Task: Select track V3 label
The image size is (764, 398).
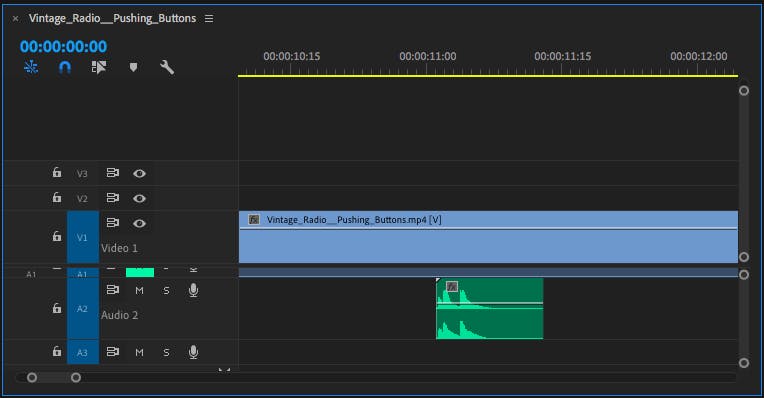Action: click(x=82, y=174)
